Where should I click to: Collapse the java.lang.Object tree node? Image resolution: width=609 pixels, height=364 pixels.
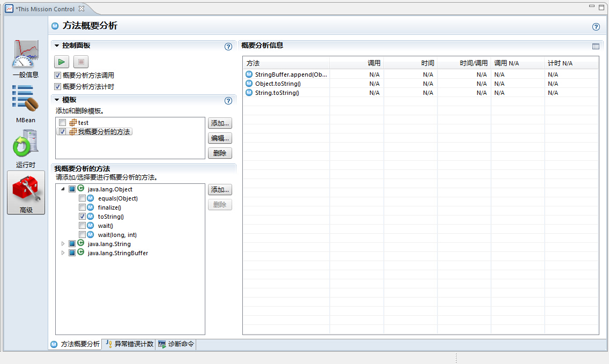(x=63, y=189)
